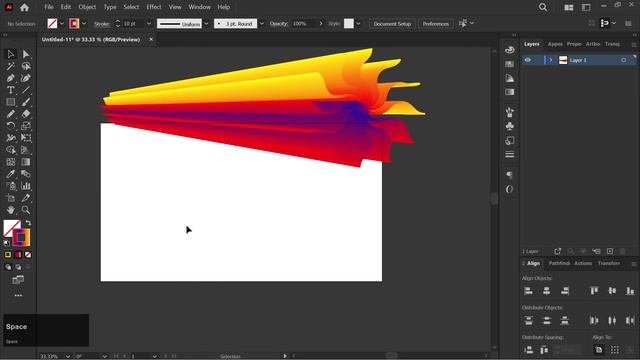640x360 pixels.
Task: Open the File menu
Action: point(49,7)
